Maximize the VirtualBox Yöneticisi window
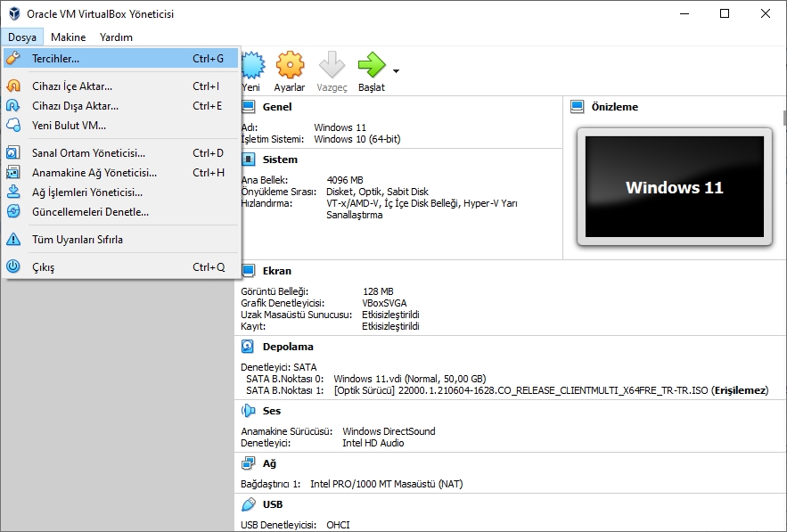 [x=725, y=13]
